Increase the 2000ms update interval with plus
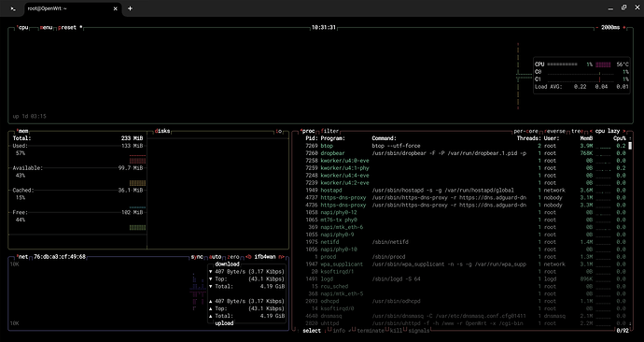This screenshot has width=644, height=342. coord(624,27)
